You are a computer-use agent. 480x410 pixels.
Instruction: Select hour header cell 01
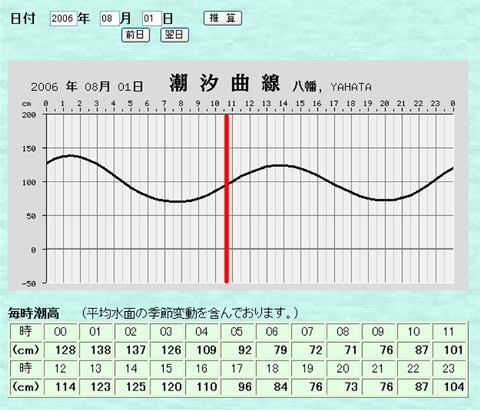96,332
